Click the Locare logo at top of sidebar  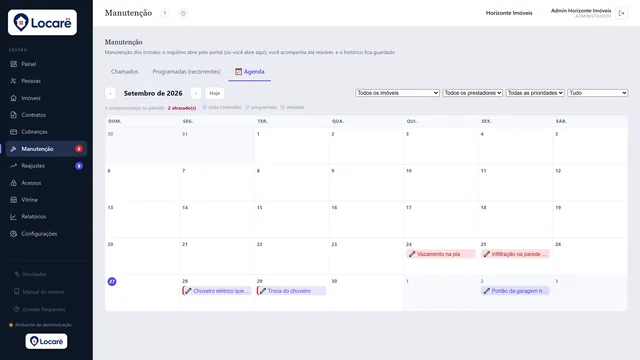(42, 22)
